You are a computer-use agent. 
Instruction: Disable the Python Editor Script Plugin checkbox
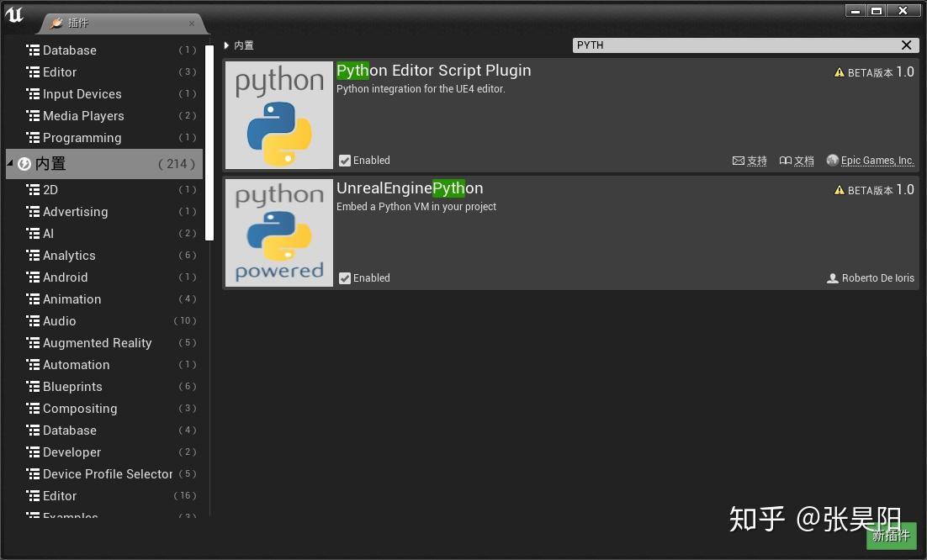pos(345,161)
